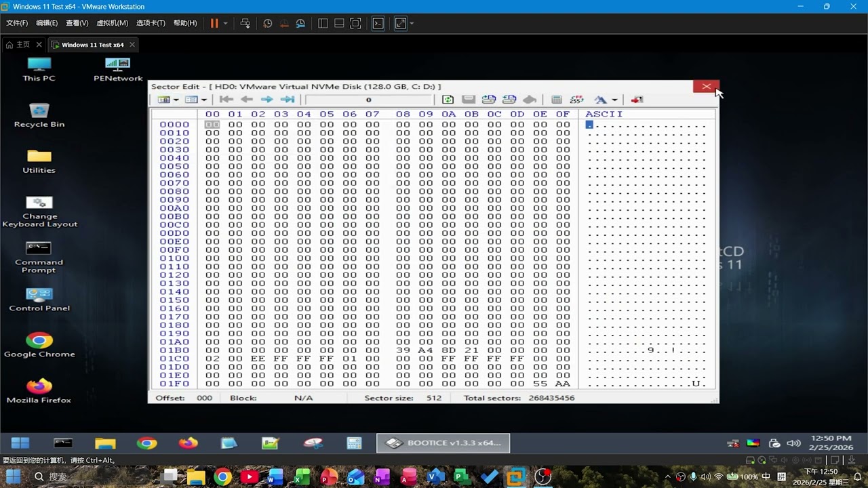Click the fill sectors FF/255 icon
Screen dimensions: 868x488
pyautogui.click(x=577, y=100)
